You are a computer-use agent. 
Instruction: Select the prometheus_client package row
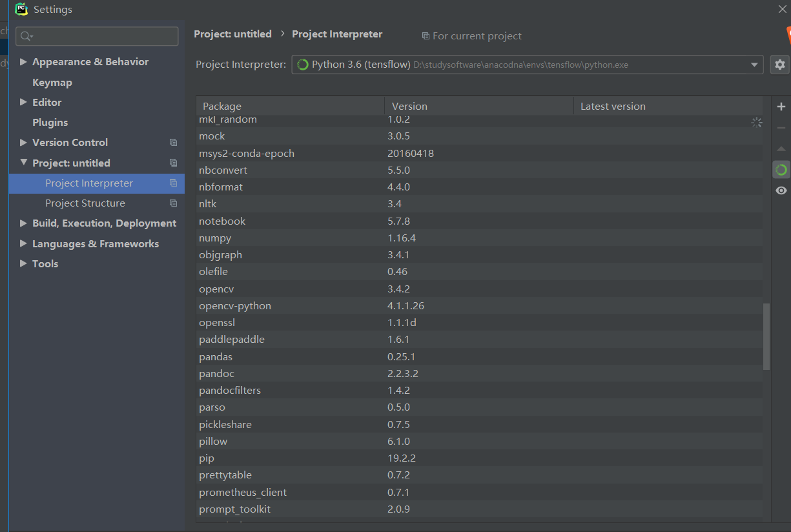480,493
